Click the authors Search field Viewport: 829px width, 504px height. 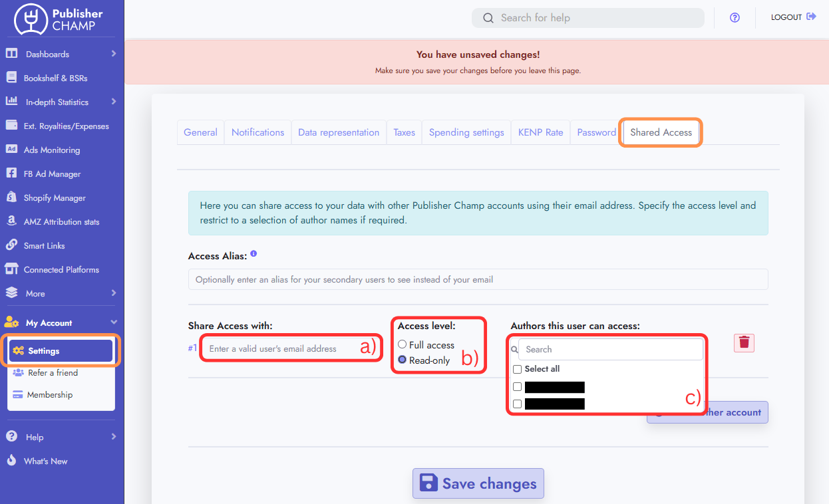(x=611, y=349)
